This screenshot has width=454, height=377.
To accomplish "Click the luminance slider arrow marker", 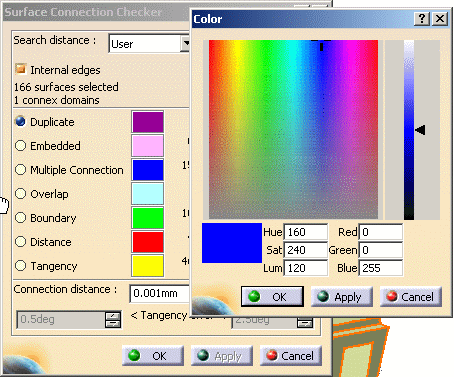I will pos(420,130).
